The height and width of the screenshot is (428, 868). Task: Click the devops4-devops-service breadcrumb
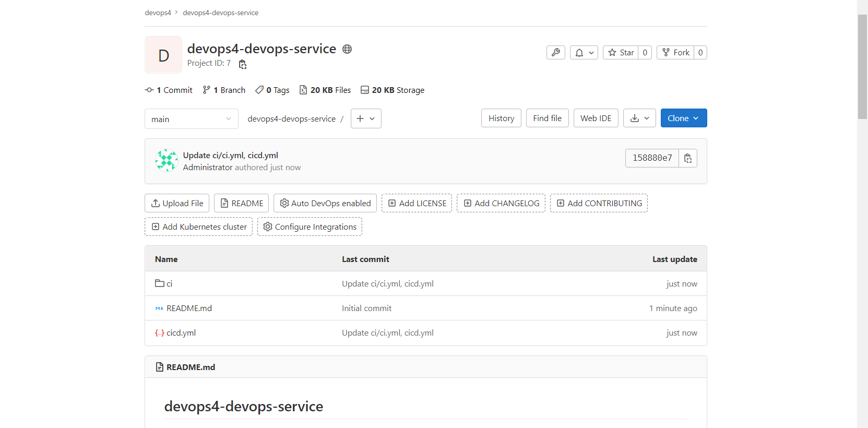(220, 13)
